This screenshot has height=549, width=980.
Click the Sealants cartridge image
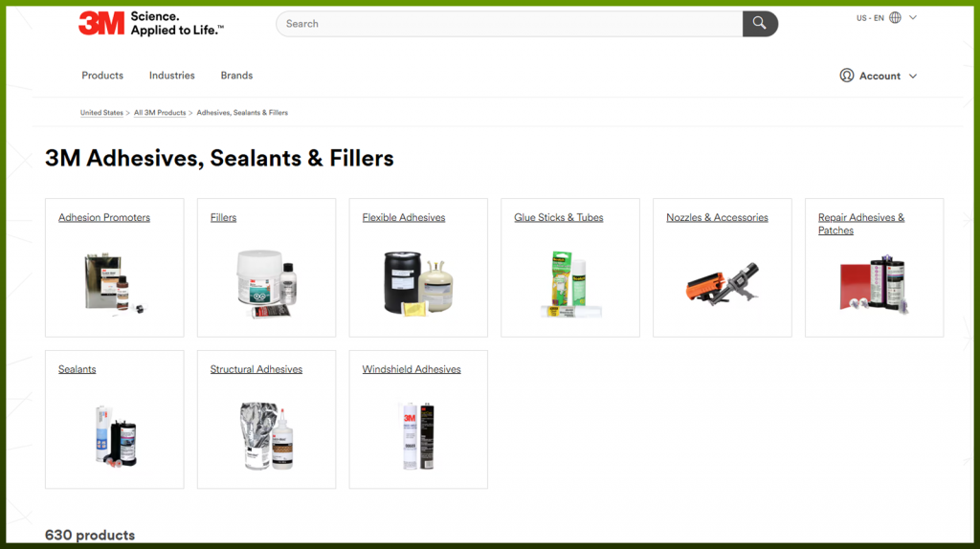point(116,436)
